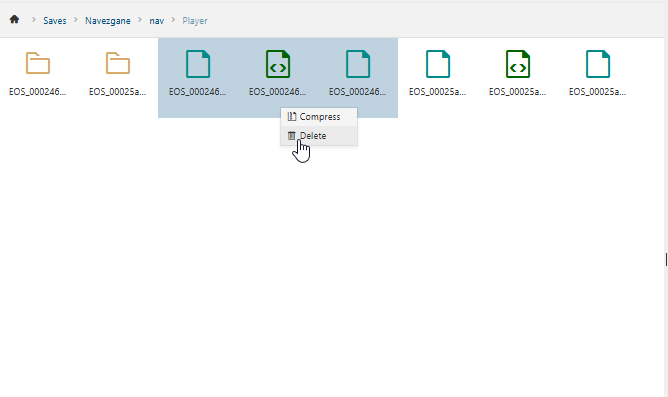Navigate to Navezgane in the breadcrumb
Image resolution: width=668 pixels, height=397 pixels.
pos(108,20)
